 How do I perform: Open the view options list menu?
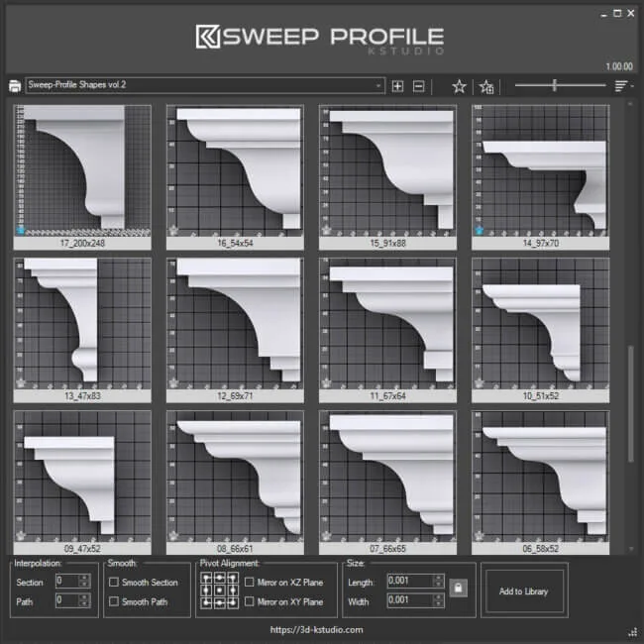click(623, 86)
